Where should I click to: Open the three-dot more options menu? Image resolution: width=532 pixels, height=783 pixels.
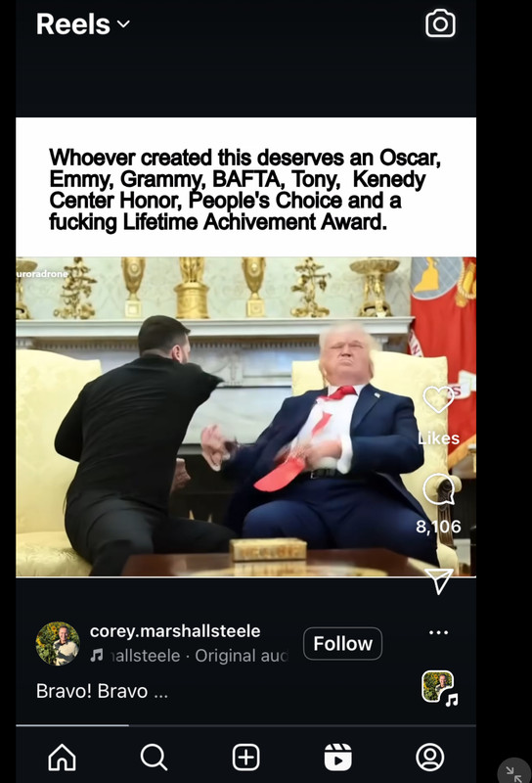point(439,632)
